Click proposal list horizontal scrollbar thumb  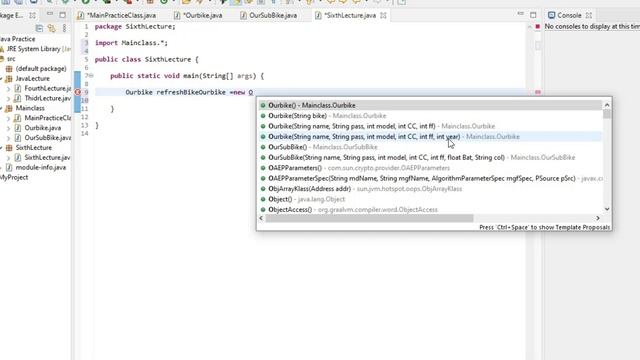[369, 218]
